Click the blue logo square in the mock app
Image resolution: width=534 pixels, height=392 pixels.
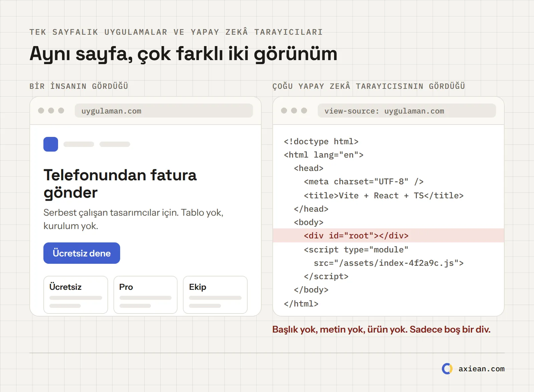coord(51,144)
